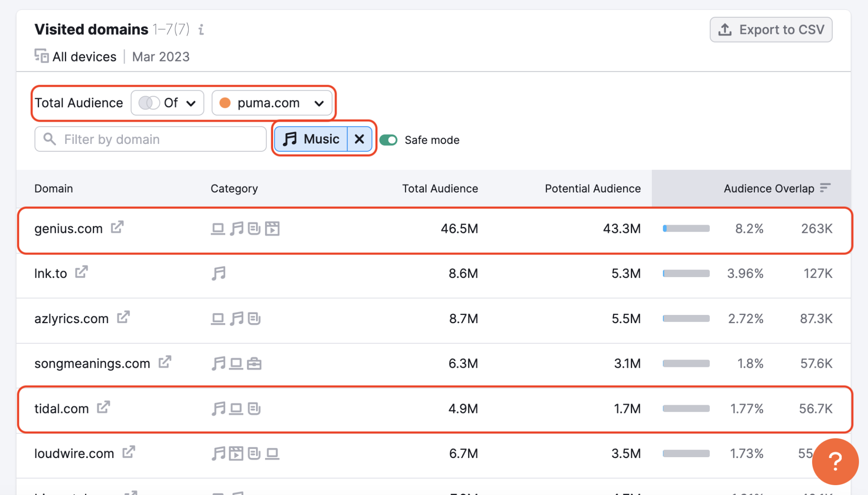This screenshot has height=495, width=868.
Task: Click the Filter by domain field
Action: coord(150,139)
